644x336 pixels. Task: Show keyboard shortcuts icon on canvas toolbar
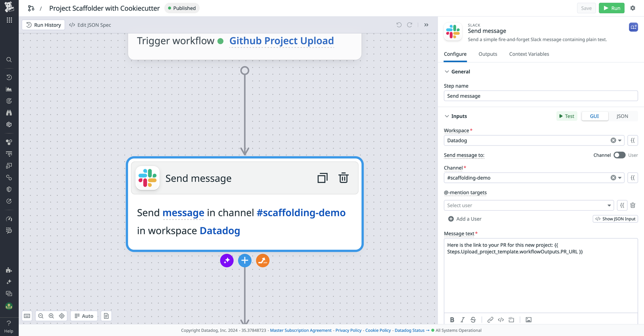click(x=27, y=316)
